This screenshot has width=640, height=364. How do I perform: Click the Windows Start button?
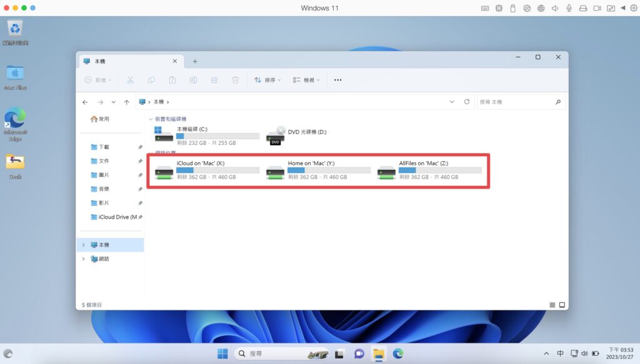[x=222, y=353]
